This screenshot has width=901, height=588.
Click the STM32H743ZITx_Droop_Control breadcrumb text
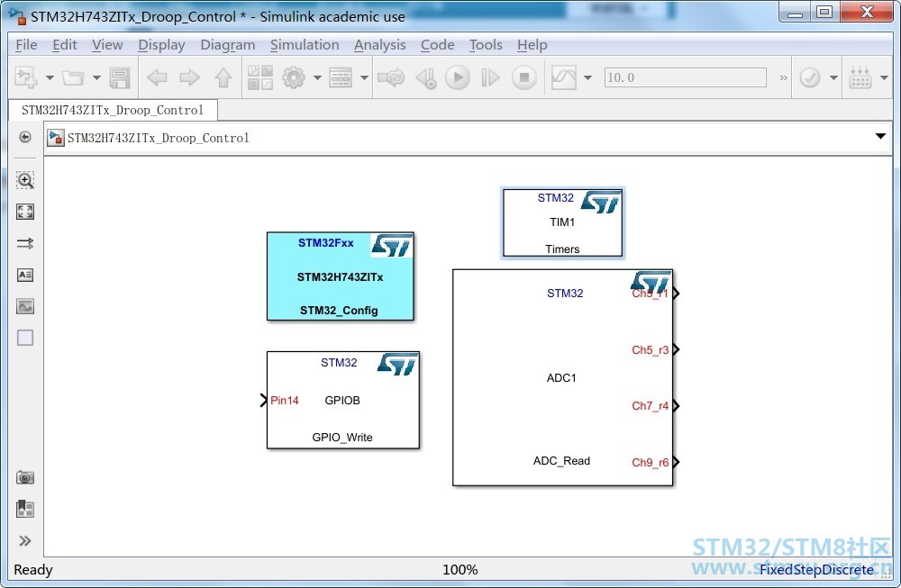click(x=158, y=138)
